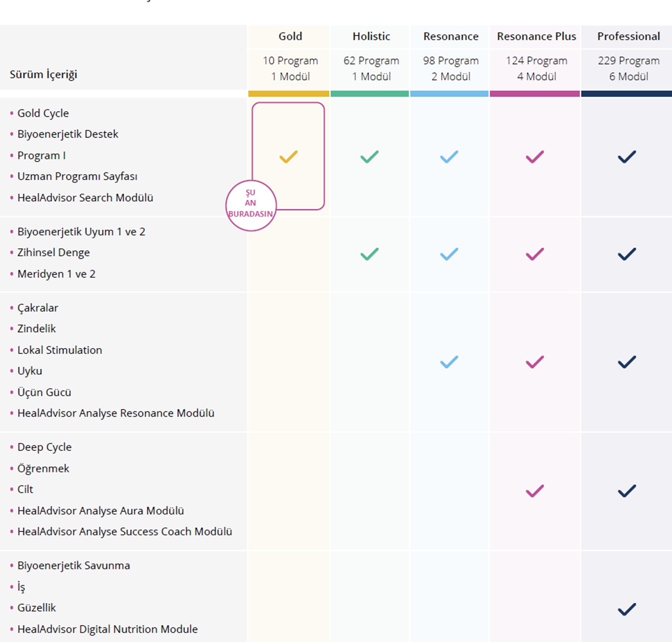Click green checkmark in Holistic column, Gold Cycle row
The width and height of the screenshot is (672, 642).
[x=370, y=156]
